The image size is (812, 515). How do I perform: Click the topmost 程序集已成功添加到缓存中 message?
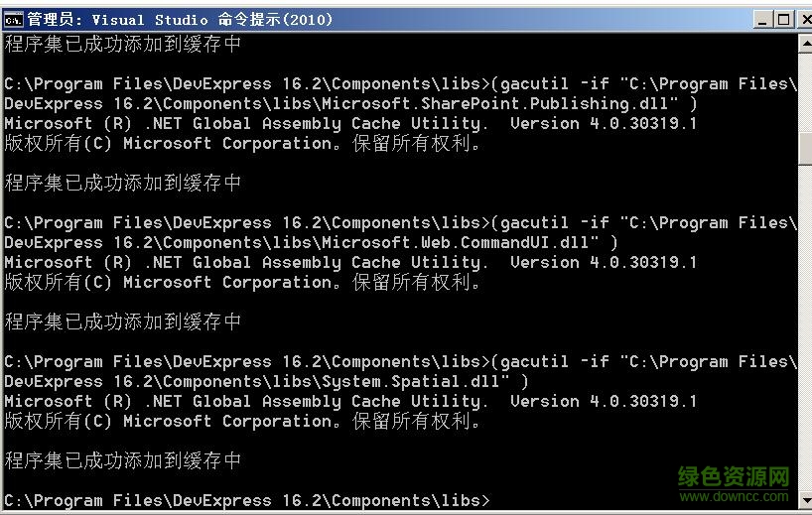[123, 45]
